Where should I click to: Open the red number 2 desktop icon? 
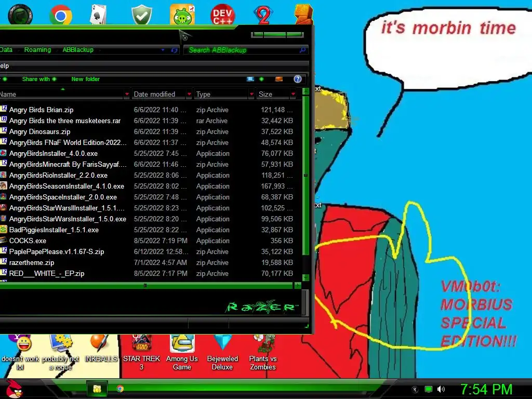click(263, 15)
